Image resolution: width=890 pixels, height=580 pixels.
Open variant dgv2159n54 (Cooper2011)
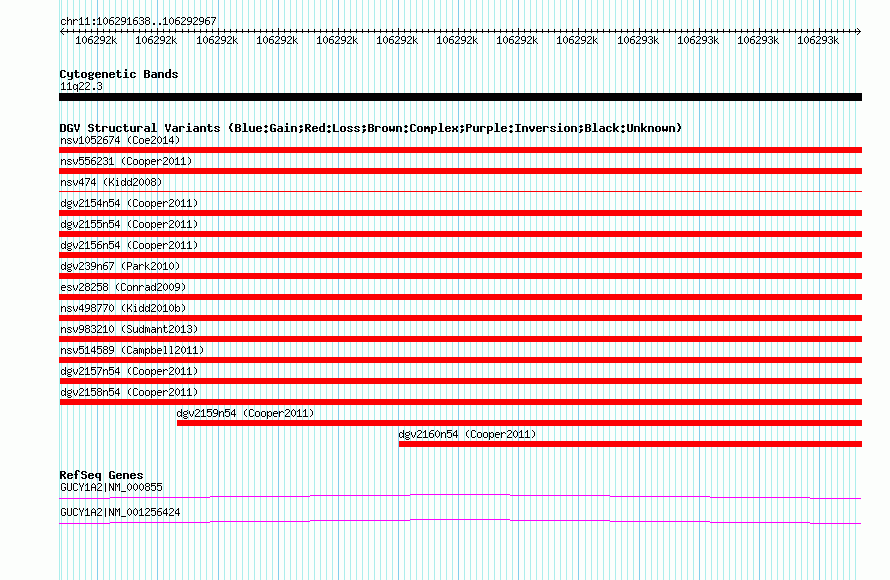click(x=245, y=413)
